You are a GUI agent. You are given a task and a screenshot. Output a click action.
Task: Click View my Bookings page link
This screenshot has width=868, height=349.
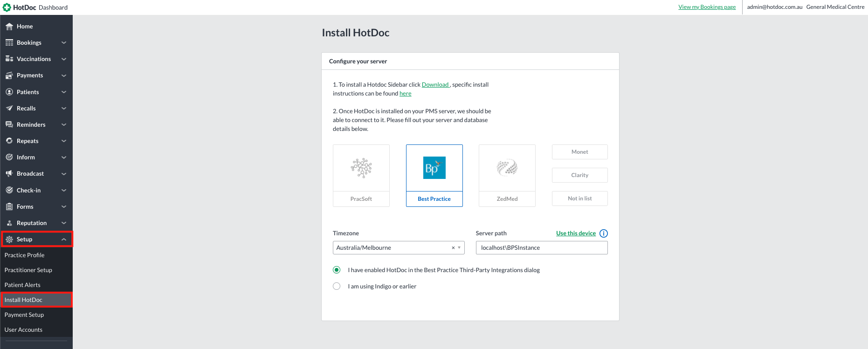707,7
